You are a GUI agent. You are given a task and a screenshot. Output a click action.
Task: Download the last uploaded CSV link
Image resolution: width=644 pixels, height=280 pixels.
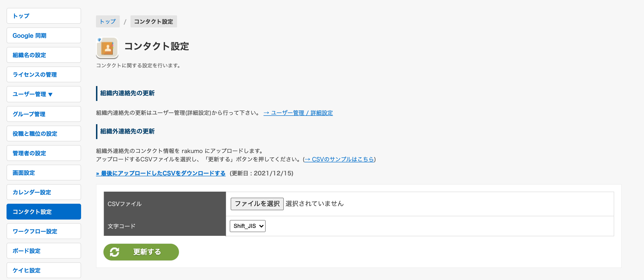click(161, 173)
